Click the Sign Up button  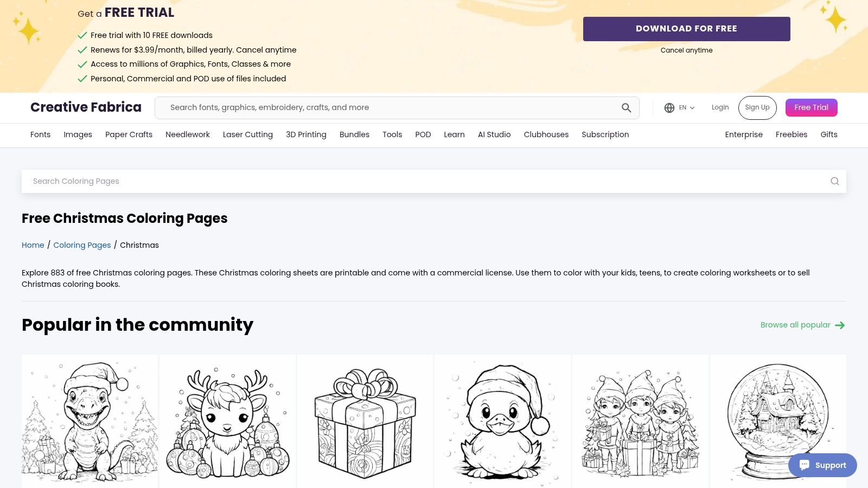pos(757,107)
